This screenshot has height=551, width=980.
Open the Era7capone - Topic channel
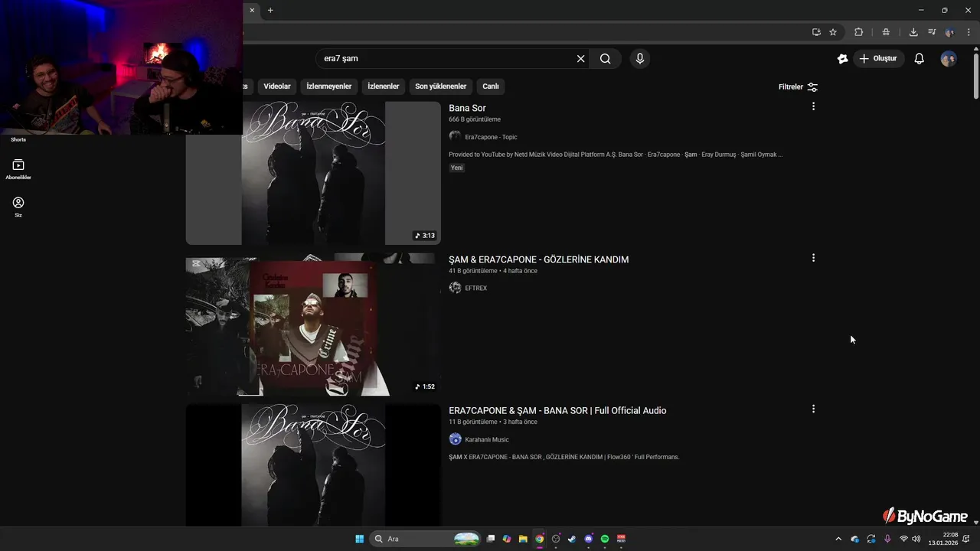click(491, 137)
